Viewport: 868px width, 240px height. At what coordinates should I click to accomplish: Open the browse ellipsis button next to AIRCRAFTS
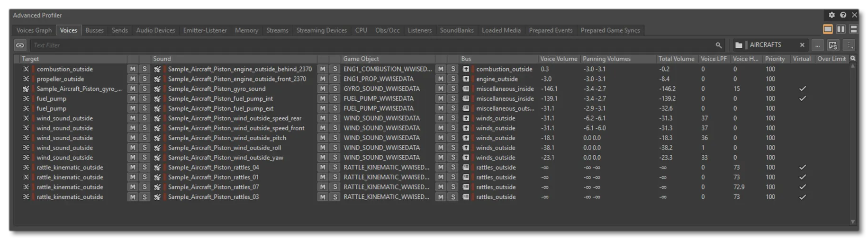coord(817,45)
